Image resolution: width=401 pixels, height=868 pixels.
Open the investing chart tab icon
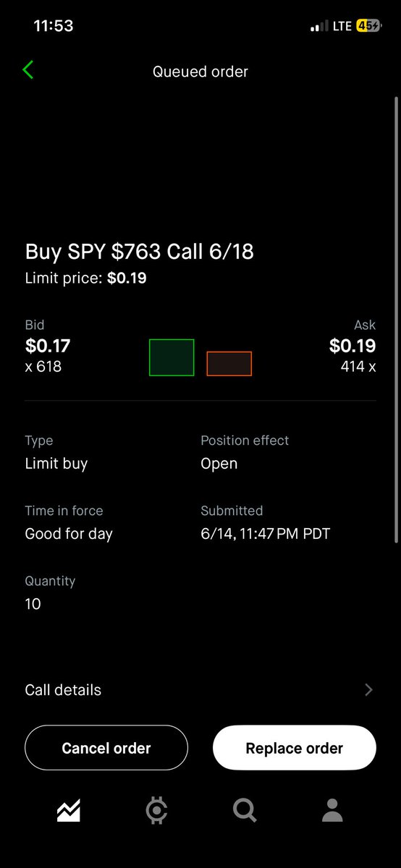pyautogui.click(x=69, y=810)
